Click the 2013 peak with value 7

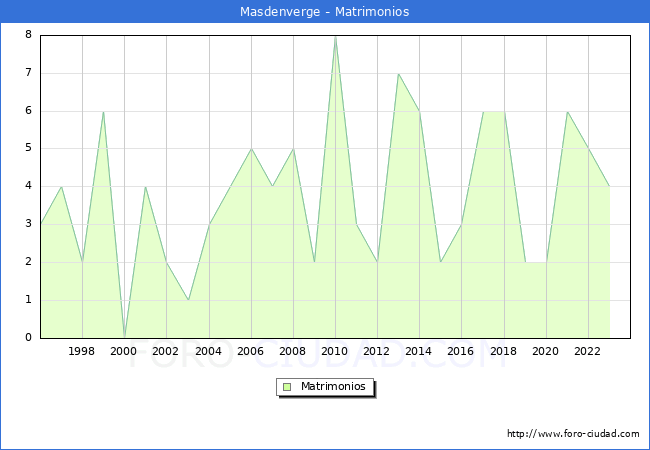[x=398, y=74]
